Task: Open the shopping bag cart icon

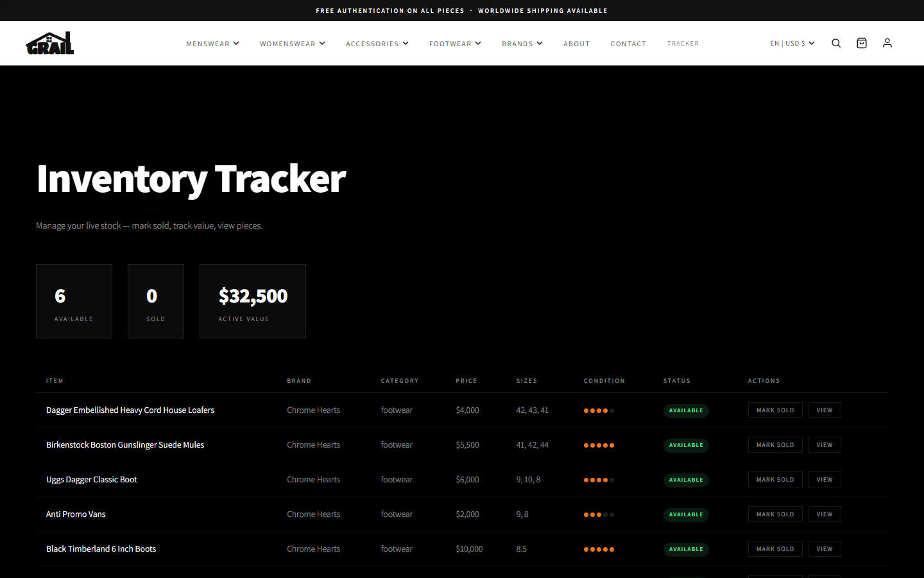Action: click(862, 43)
